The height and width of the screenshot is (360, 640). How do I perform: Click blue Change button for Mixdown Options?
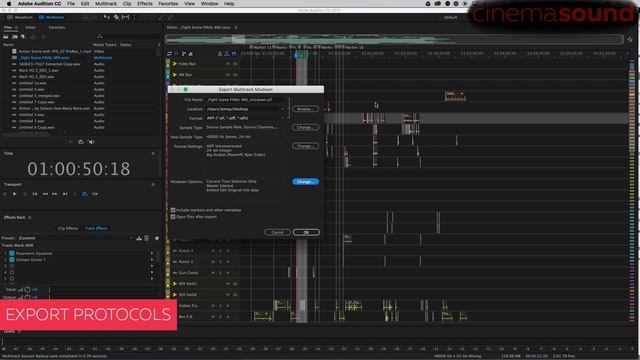tap(305, 182)
